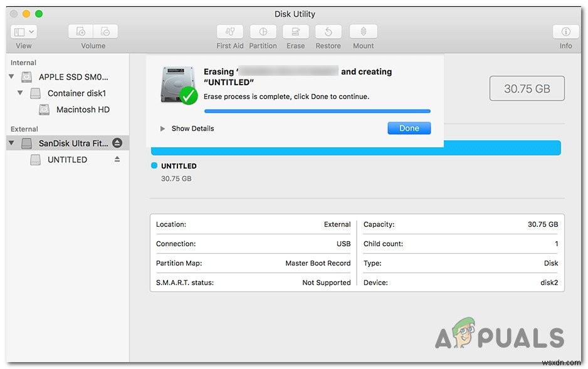Eject the UNTITLED volume
The image size is (588, 369).
click(117, 159)
